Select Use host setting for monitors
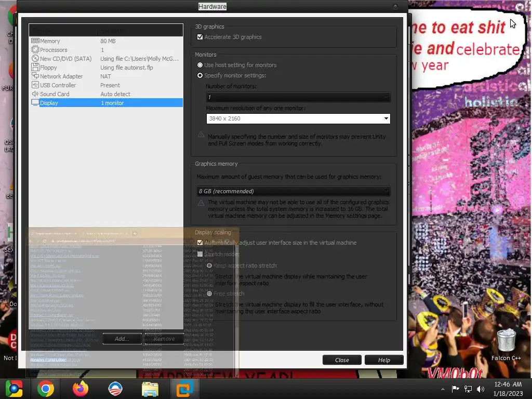The image size is (532, 399). (x=200, y=65)
